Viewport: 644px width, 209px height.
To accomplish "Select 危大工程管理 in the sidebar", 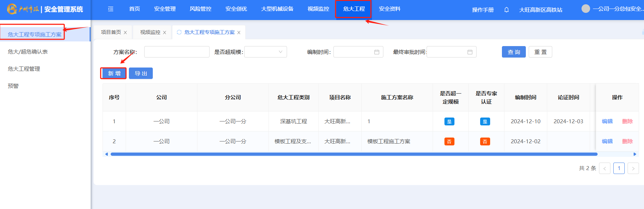I will tap(24, 69).
